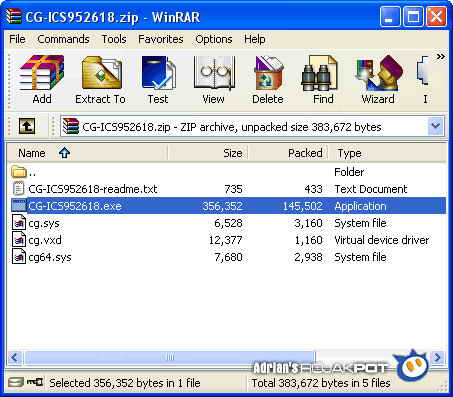Close the WinRAR window
Image resolution: width=453 pixels, height=397 pixels.
click(x=436, y=17)
